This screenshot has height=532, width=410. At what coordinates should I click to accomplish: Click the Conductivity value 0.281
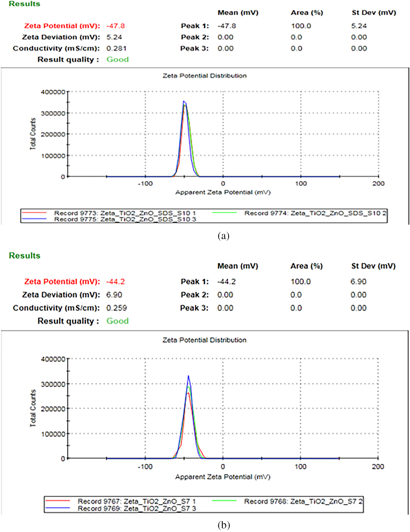click(116, 48)
